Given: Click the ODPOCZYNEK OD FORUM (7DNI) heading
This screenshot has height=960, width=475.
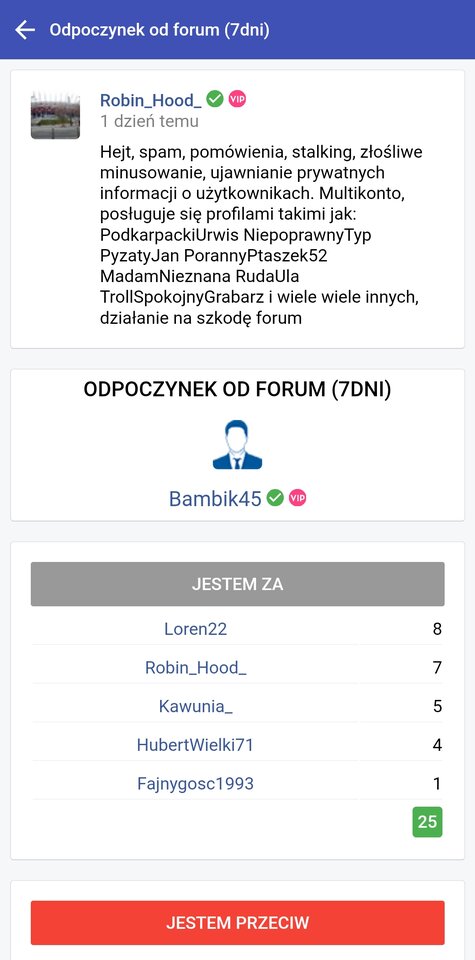Looking at the screenshot, I should click(238, 390).
